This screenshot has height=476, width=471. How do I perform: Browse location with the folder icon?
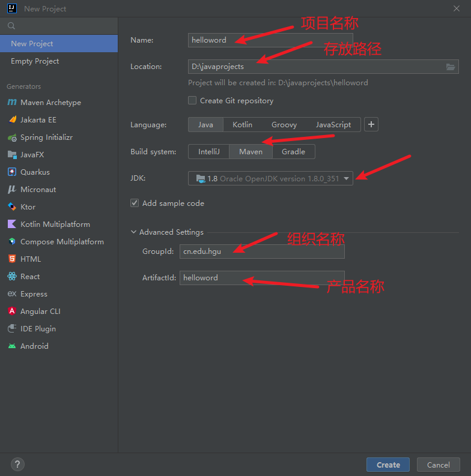coord(451,67)
